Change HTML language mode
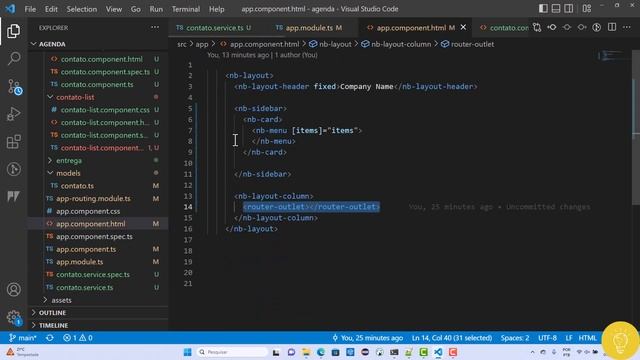Screen dimensions: 640x360 click(x=587, y=338)
